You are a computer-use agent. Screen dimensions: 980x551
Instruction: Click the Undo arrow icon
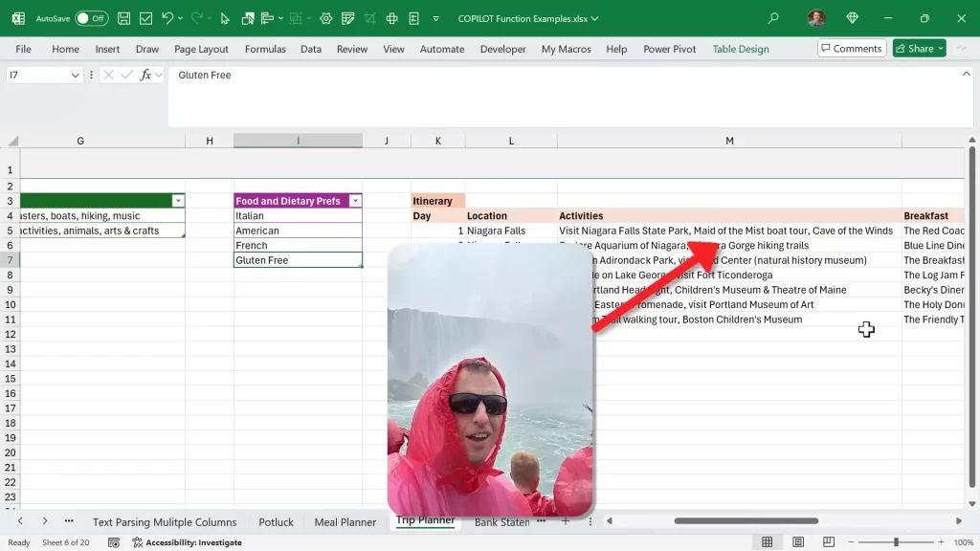point(167,18)
